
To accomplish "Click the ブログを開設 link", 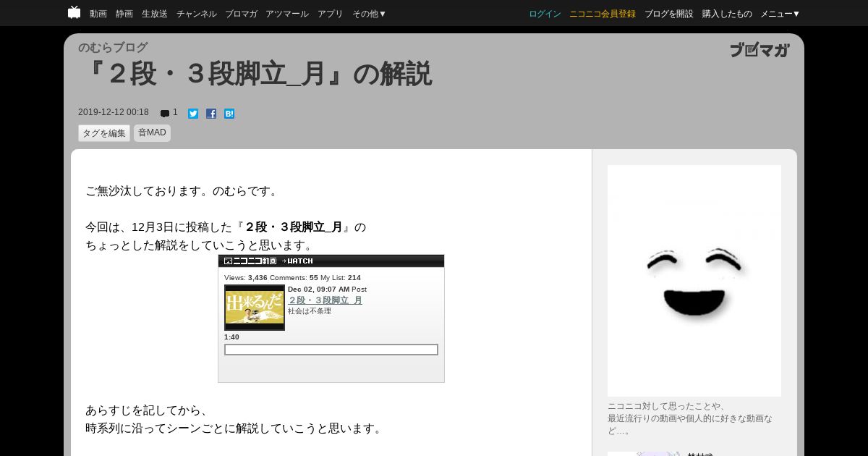I will click(669, 14).
